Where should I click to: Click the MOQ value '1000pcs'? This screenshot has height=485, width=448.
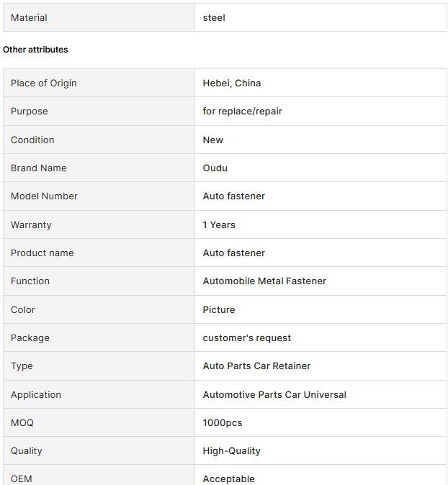223,422
